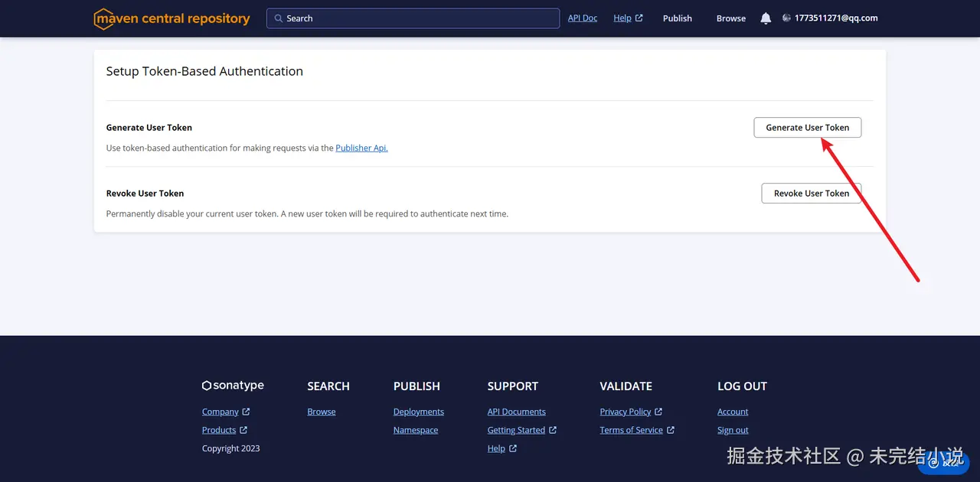Open the Privacy Policy link
Viewport: 980px width, 482px height.
click(x=626, y=412)
